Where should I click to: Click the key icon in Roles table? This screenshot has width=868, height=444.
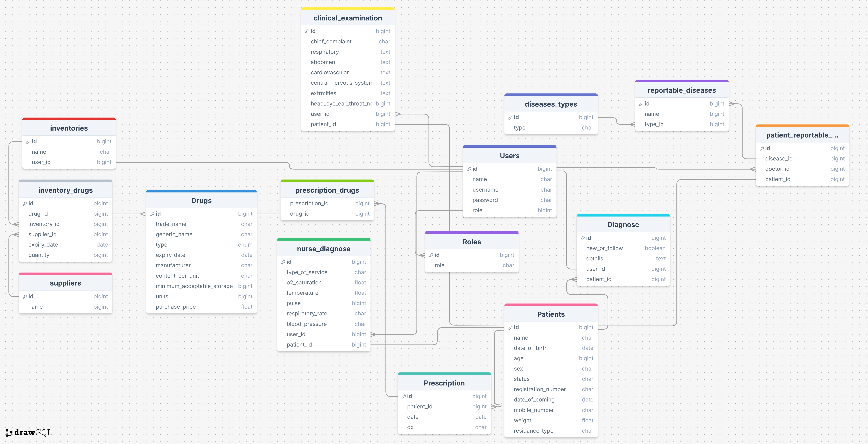point(431,255)
